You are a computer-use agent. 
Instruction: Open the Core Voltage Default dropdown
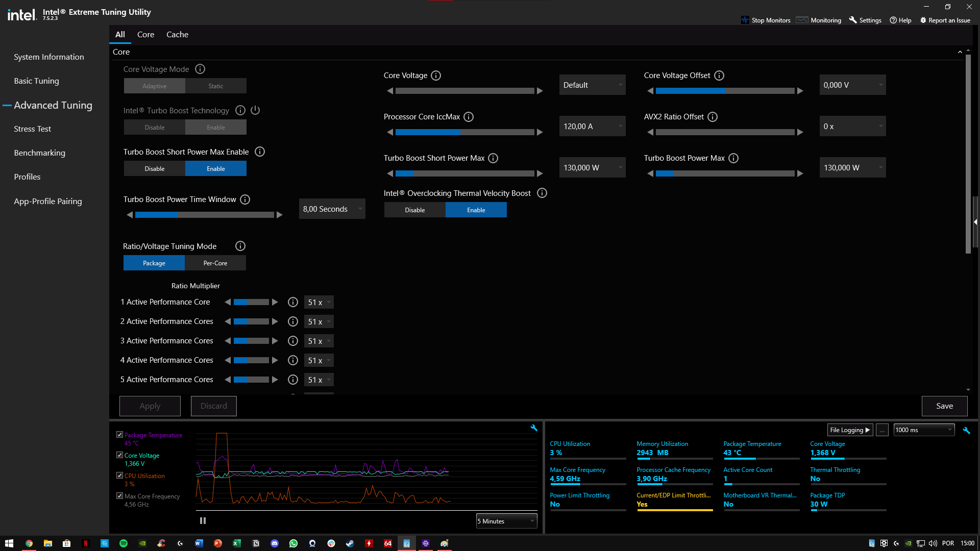coord(593,85)
